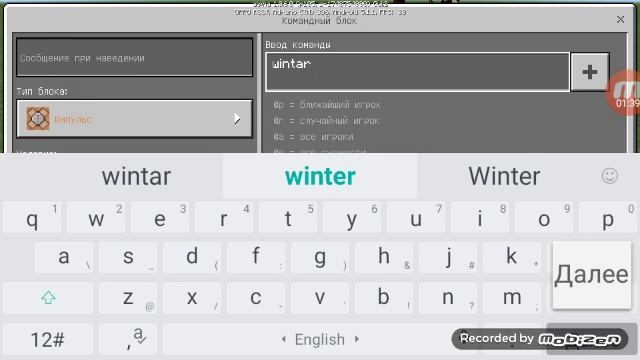
Task: Open the emoji smiley panel
Action: (610, 176)
